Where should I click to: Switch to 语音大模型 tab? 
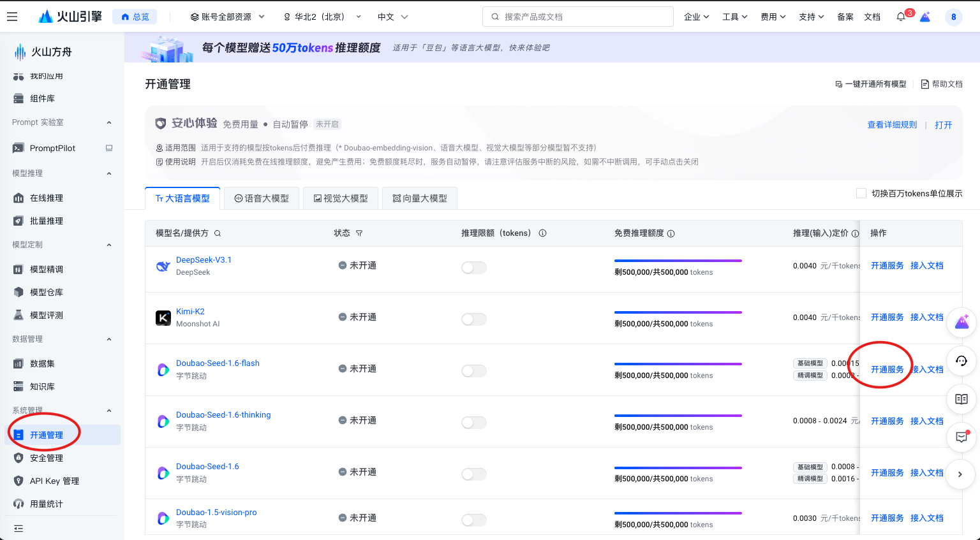click(x=262, y=198)
